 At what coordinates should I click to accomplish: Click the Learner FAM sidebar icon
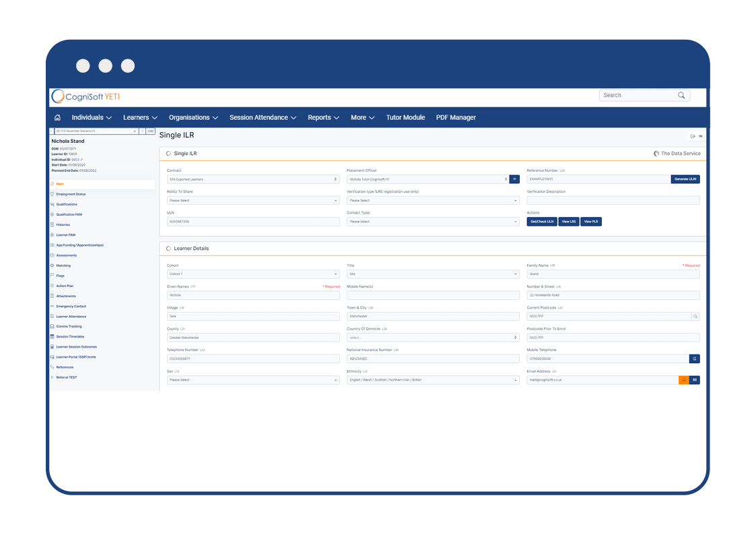tap(52, 235)
